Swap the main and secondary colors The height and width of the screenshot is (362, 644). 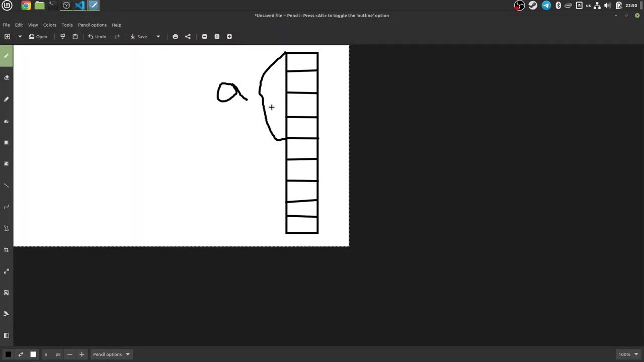click(21, 354)
